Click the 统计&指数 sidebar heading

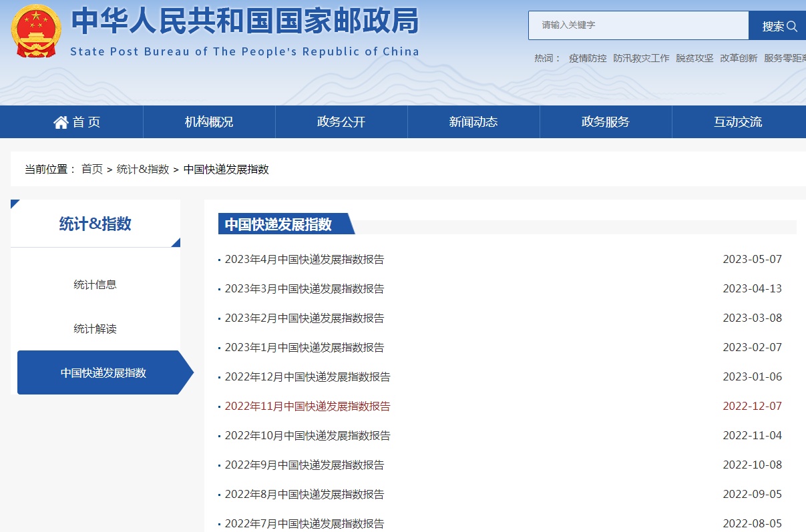pos(95,224)
